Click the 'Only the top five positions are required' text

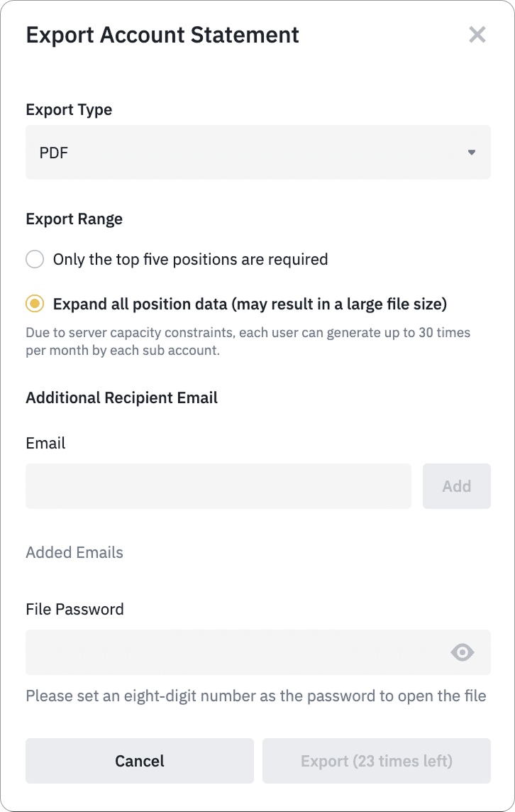pyautogui.click(x=191, y=259)
